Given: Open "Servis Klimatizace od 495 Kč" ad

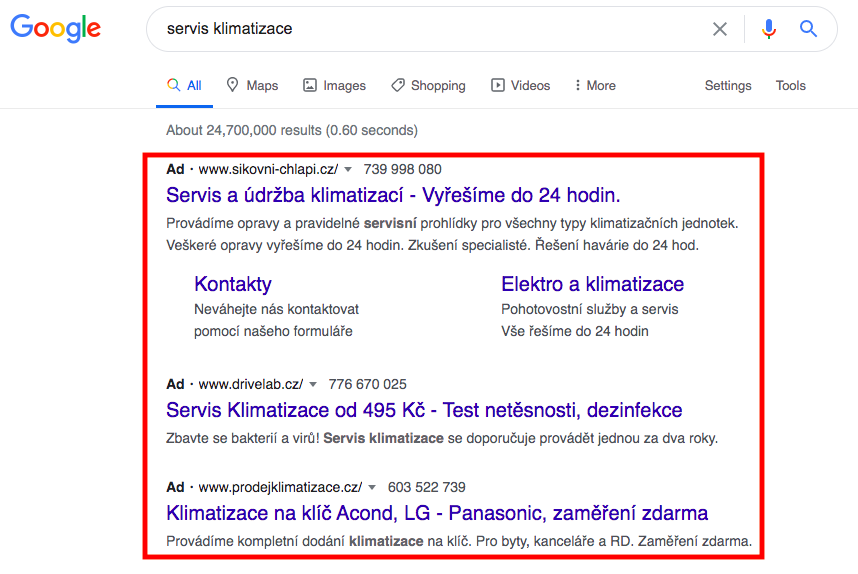Looking at the screenshot, I should point(424,410).
